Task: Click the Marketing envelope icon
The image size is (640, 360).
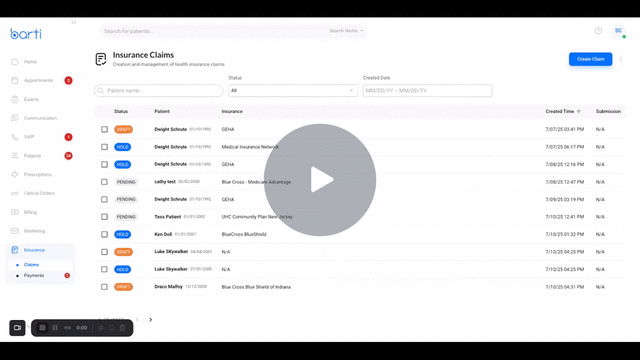Action: [15, 231]
